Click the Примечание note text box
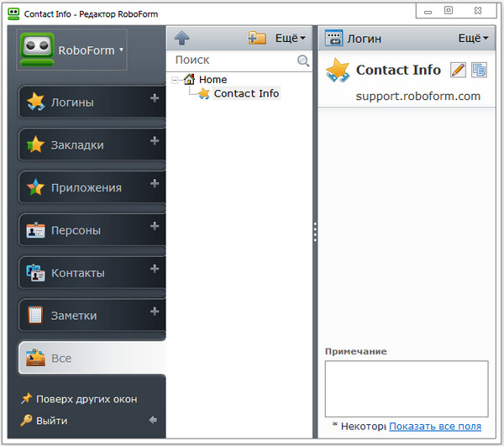 click(x=407, y=388)
